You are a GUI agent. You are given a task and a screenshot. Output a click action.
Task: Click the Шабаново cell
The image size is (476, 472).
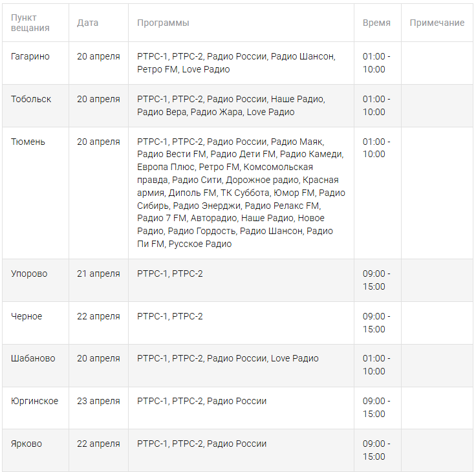tap(33, 358)
